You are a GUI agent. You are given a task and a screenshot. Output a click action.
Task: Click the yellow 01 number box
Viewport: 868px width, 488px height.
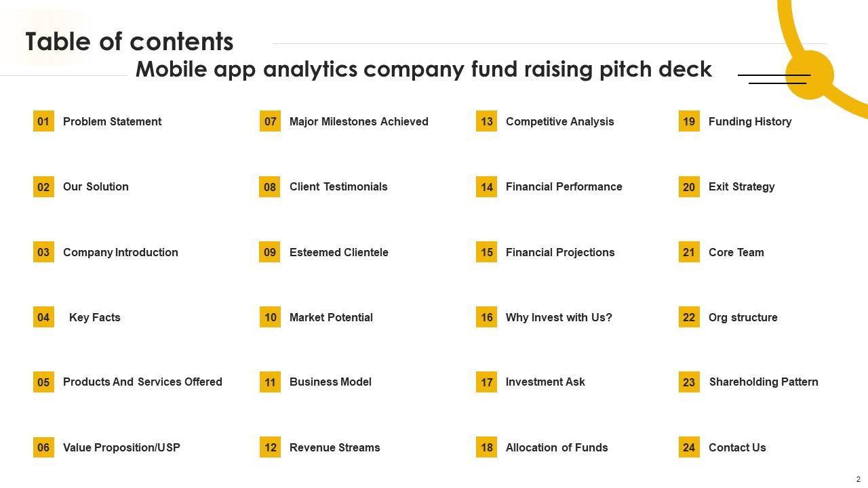(43, 121)
